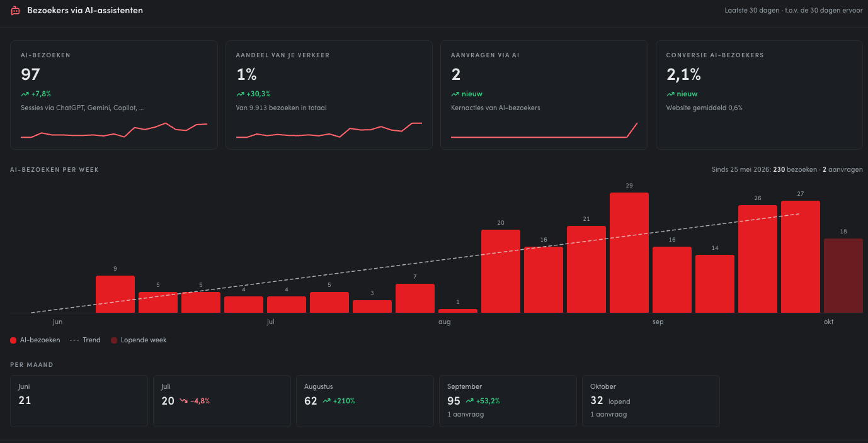Screen dimensions: 868x443
Task: Select the weekly bar labeled 21
Action: click(586, 269)
